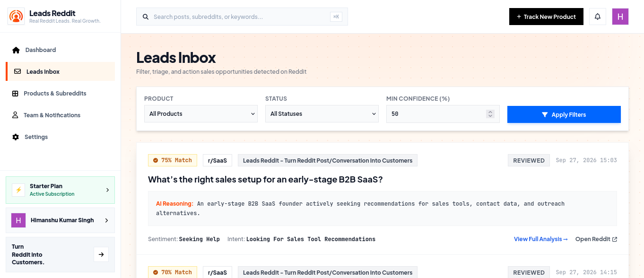Click the 75% Match badge
The image size is (644, 278).
point(173,160)
